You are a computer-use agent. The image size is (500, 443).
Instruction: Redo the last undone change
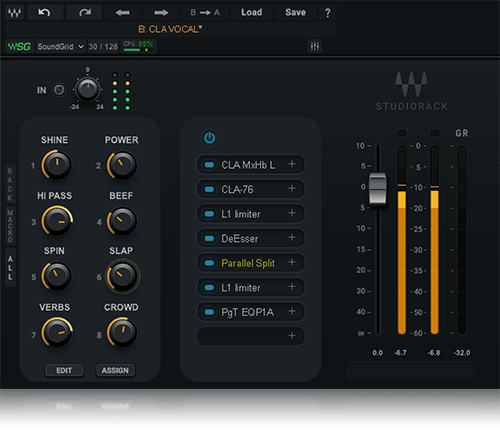click(x=84, y=13)
